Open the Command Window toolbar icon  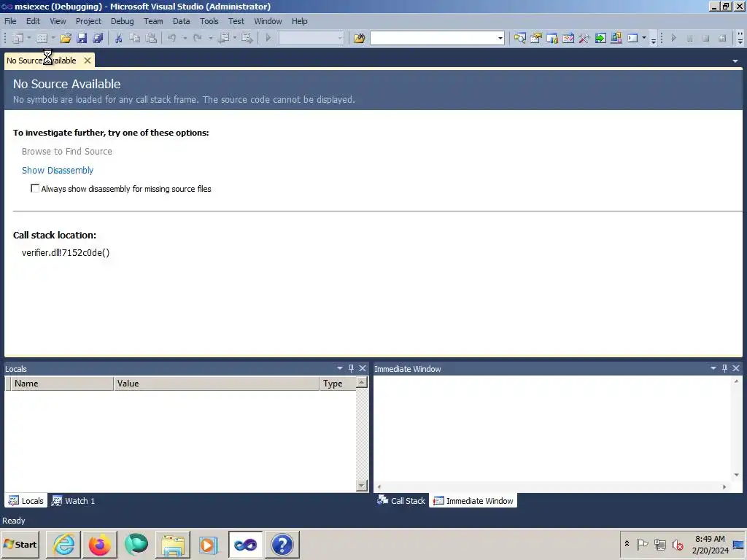tap(632, 38)
